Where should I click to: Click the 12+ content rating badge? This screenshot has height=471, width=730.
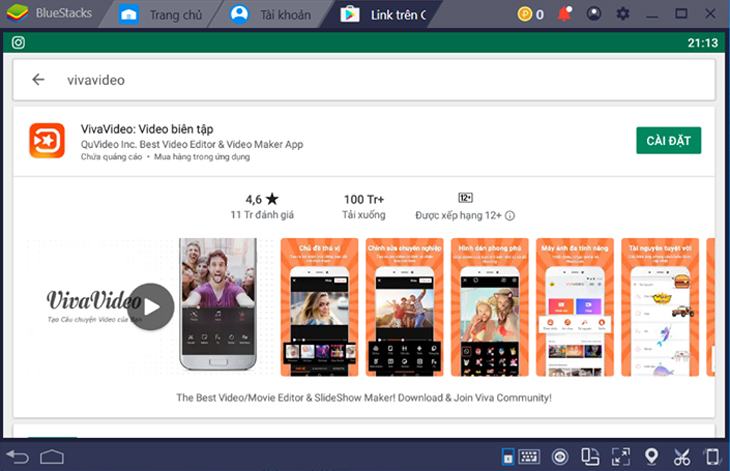(466, 198)
